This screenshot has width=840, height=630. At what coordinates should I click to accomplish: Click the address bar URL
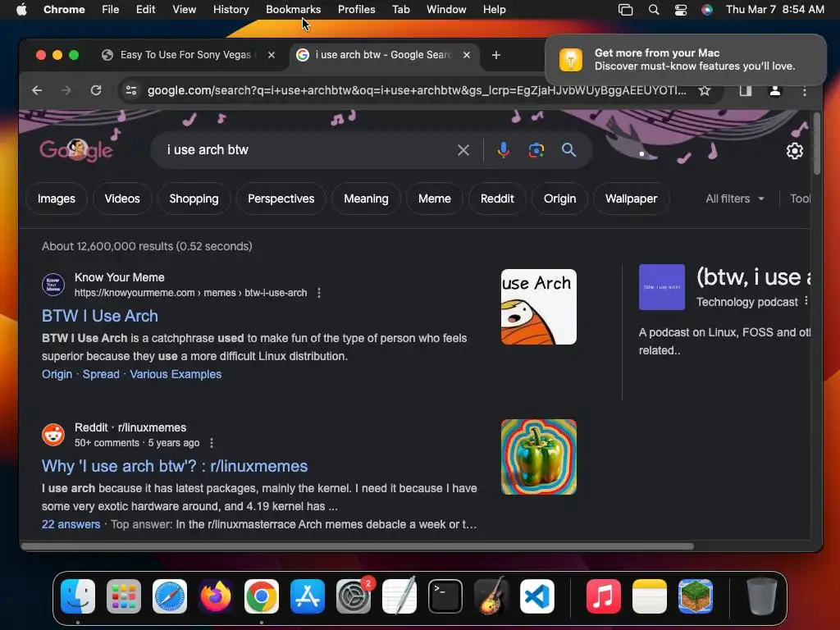coord(417,90)
